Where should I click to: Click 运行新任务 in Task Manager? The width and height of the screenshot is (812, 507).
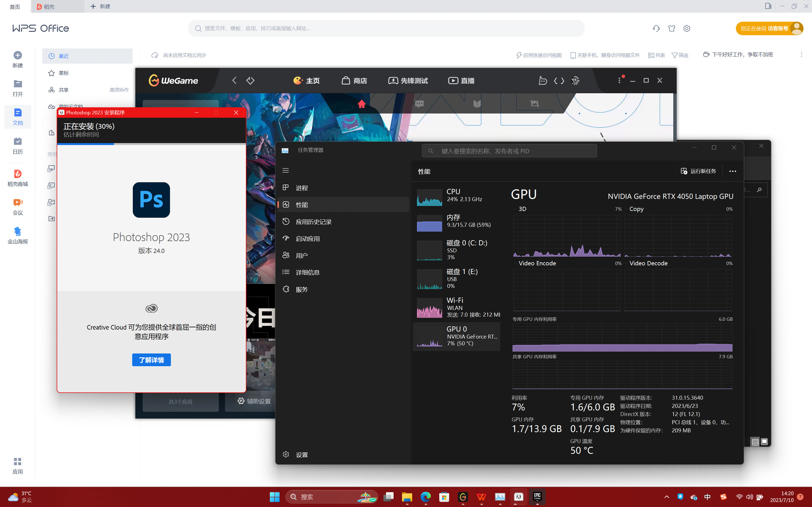point(698,171)
